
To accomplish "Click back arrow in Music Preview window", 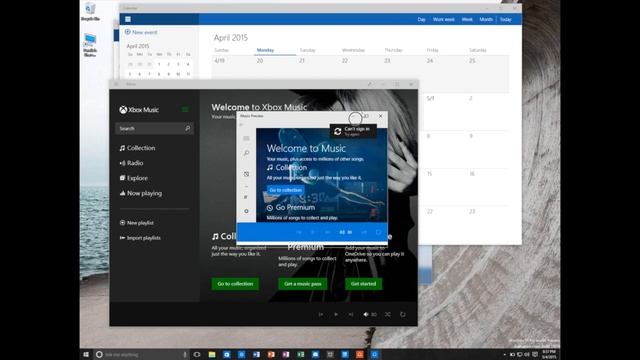I will coord(241,125).
